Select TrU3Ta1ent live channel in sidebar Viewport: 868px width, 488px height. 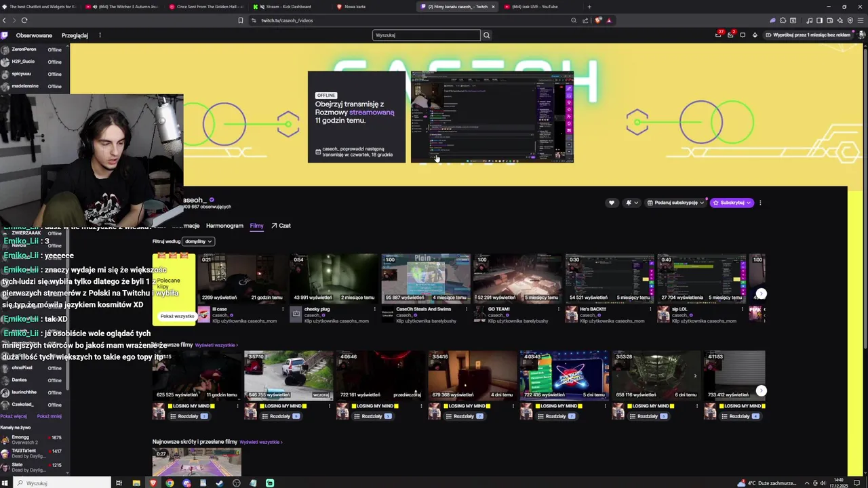(x=32, y=453)
